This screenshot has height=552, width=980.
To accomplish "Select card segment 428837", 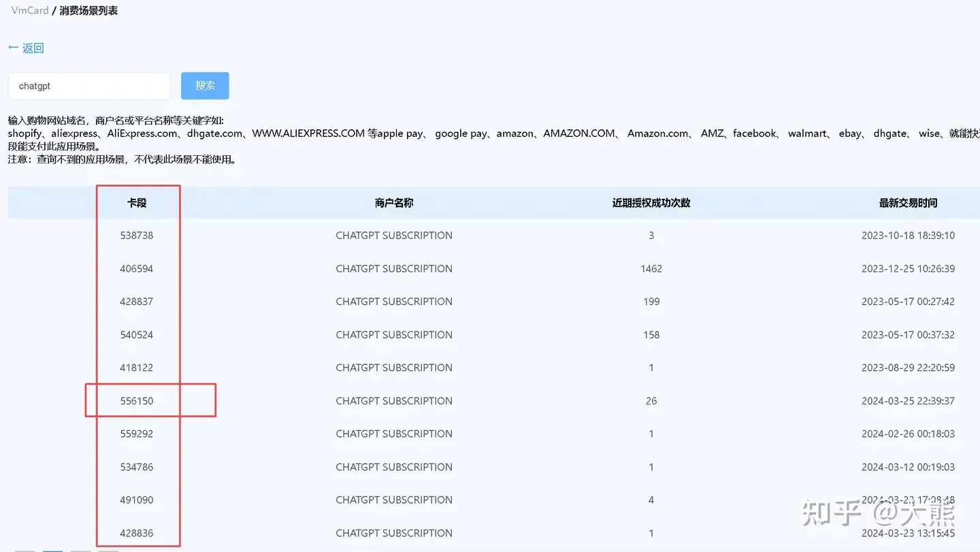I will point(137,302).
